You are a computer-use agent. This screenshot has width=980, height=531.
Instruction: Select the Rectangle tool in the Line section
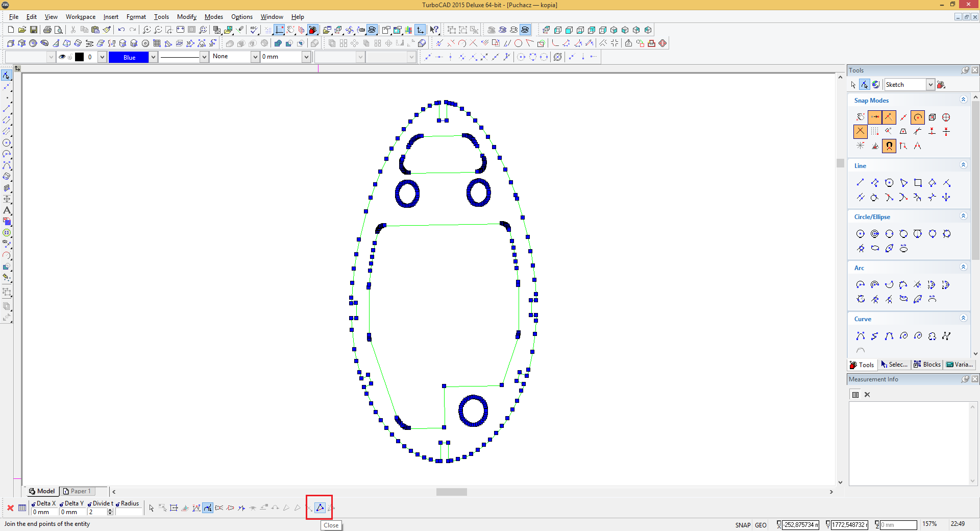tap(918, 183)
